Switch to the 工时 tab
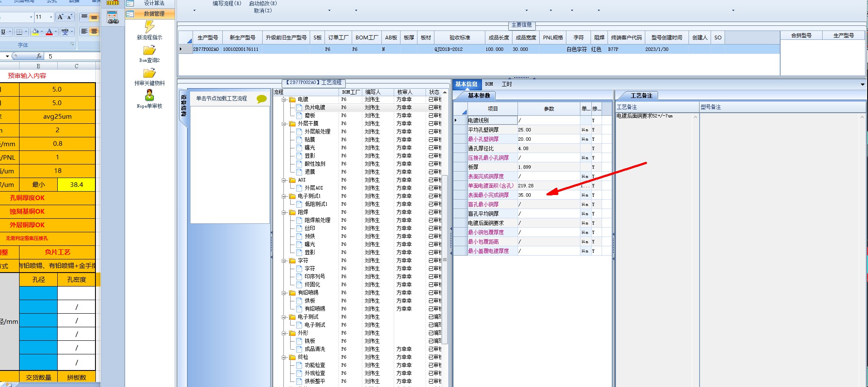Viewport: 868px width, 387px height. (x=507, y=84)
